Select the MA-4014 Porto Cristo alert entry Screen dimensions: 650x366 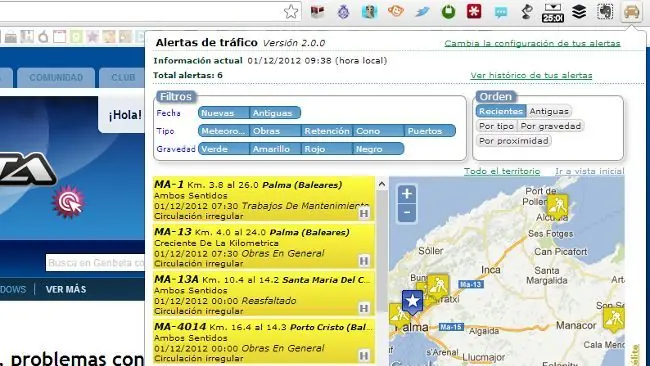[x=264, y=342]
